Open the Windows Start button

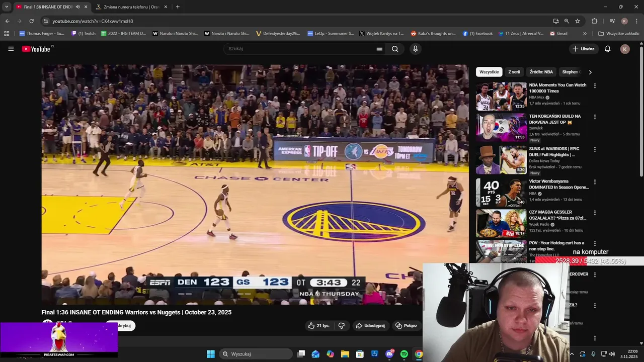click(x=211, y=354)
